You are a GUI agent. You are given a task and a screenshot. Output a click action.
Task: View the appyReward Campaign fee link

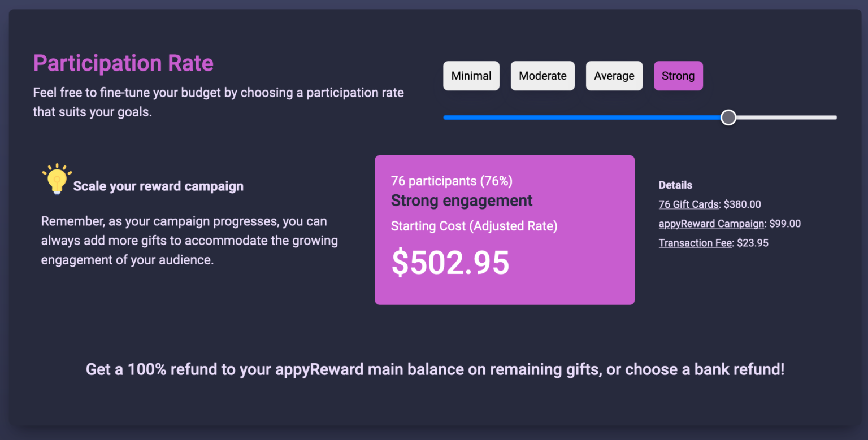(x=711, y=224)
